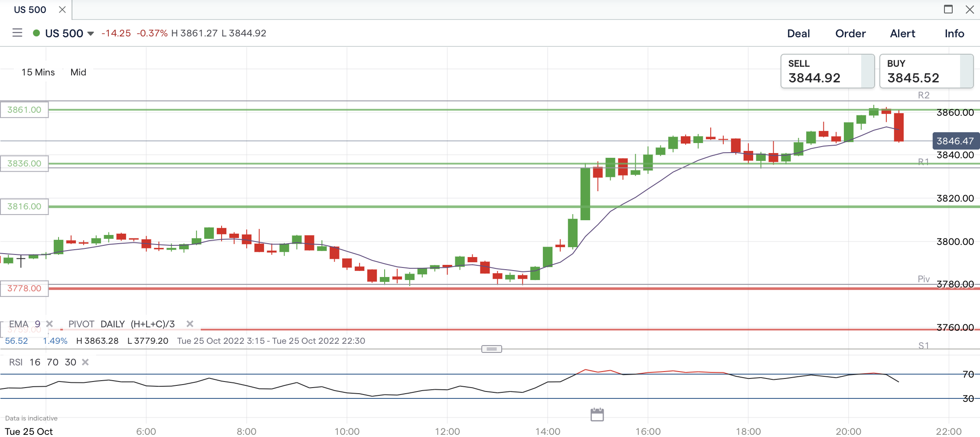The image size is (980, 437).
Task: Open the 15 Mins timeframe selector
Action: pos(38,72)
